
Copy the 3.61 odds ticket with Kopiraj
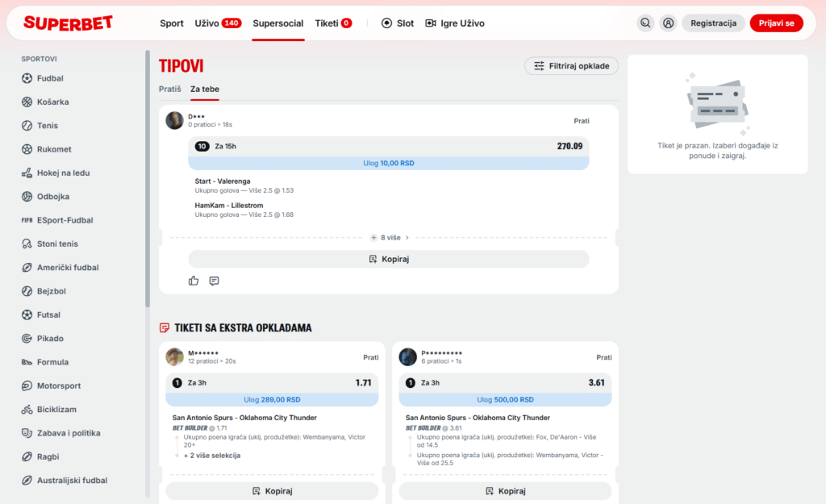pos(505,491)
